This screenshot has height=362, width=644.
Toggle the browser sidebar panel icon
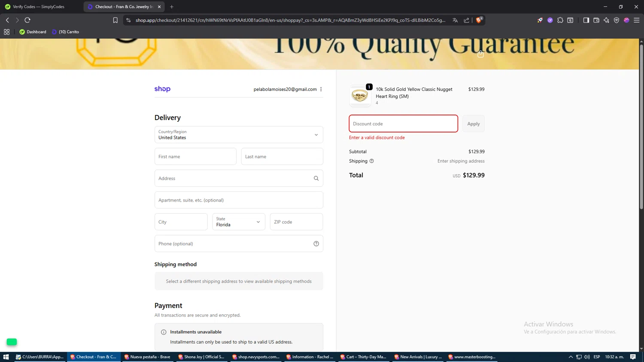586,20
